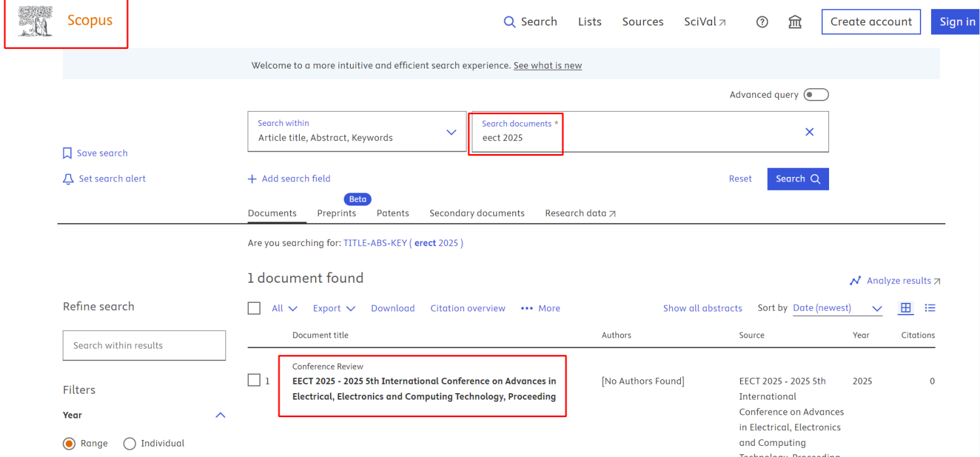Click the suggested TITLE-ABS-KEY erect 2025 query

[x=403, y=243]
